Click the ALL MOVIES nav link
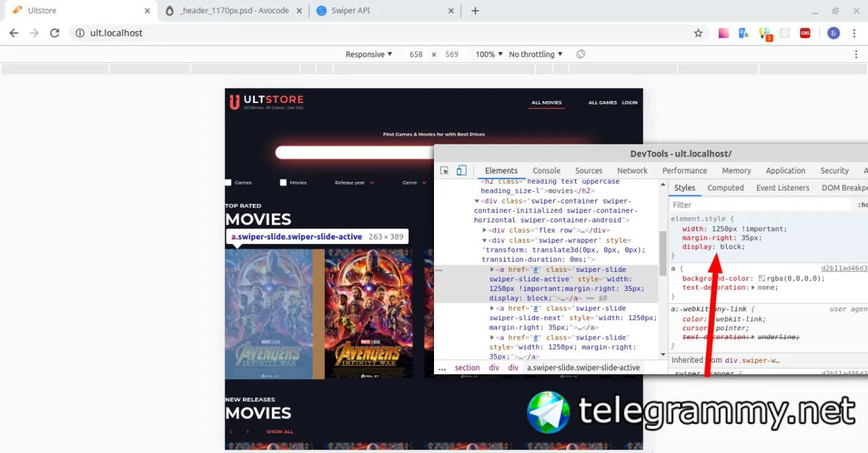 point(547,103)
